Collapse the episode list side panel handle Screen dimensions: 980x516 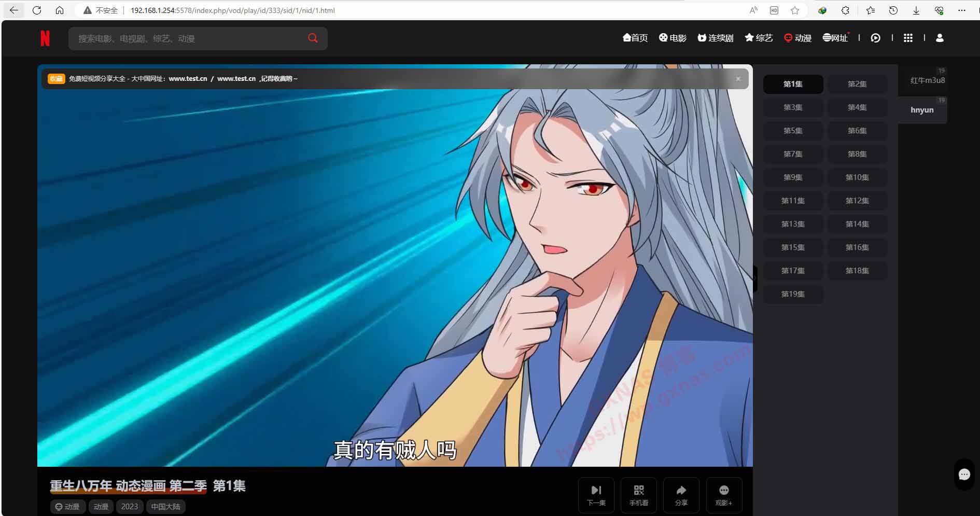(755, 278)
